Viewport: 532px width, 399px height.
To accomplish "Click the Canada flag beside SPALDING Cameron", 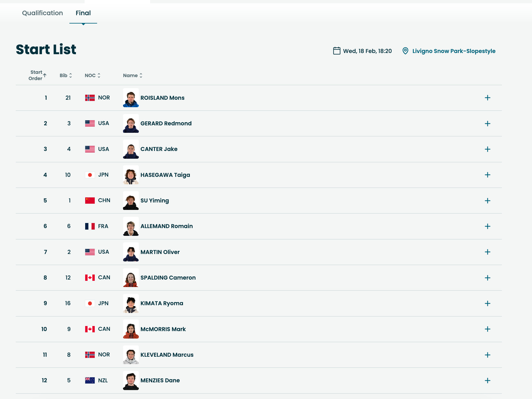I will click(90, 278).
